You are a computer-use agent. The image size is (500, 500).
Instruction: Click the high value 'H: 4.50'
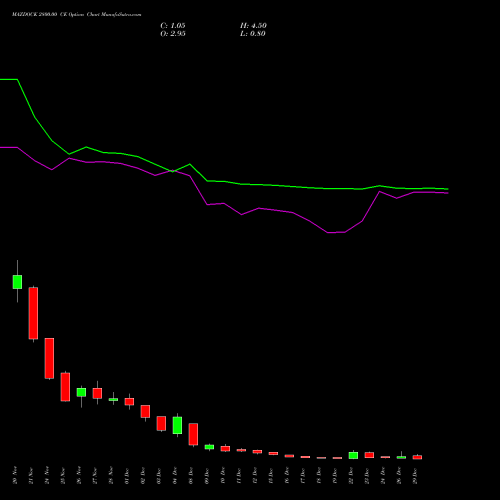coord(253,26)
